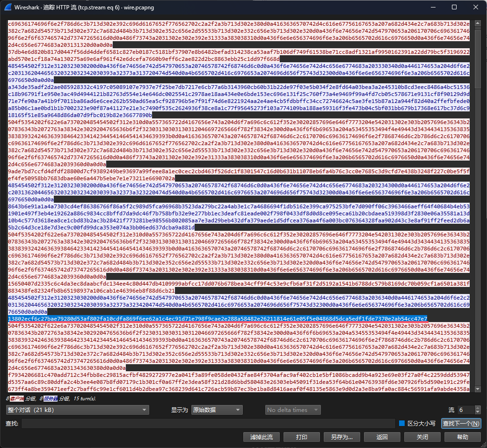This screenshot has height=448, width=487.
Task: Open the 帮助 help button
Action: [x=462, y=437]
